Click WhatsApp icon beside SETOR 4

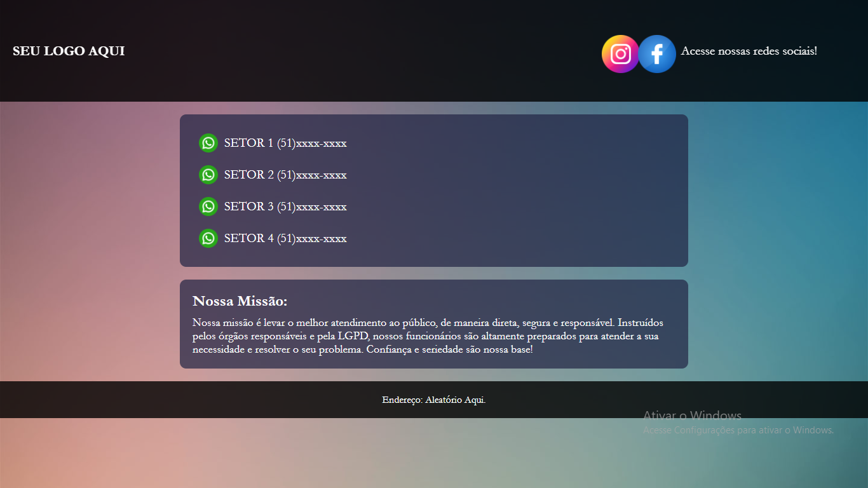[208, 238]
